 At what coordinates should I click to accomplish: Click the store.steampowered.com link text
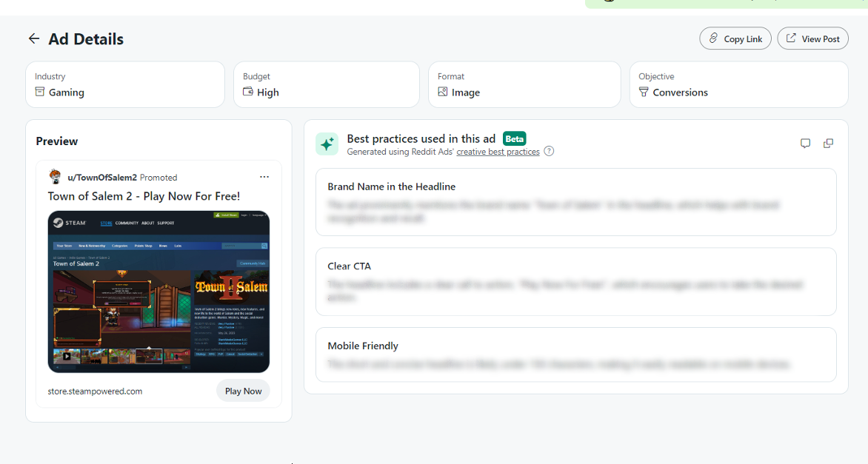click(95, 391)
